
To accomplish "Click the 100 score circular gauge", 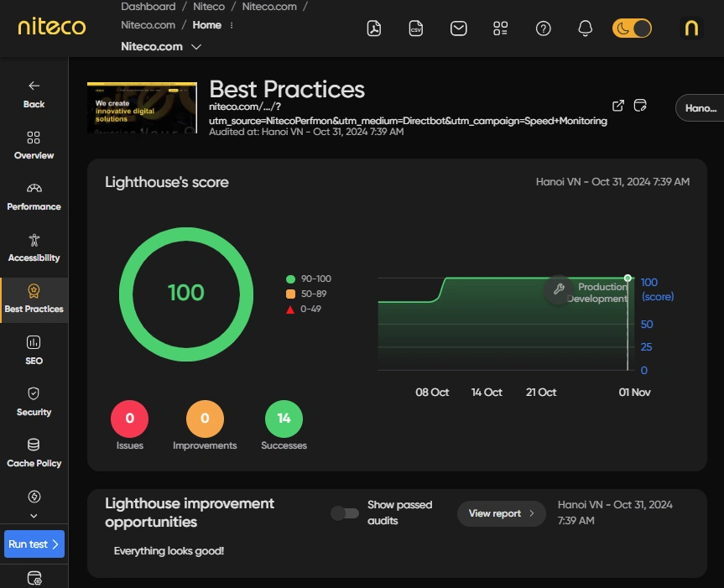I will click(186, 294).
